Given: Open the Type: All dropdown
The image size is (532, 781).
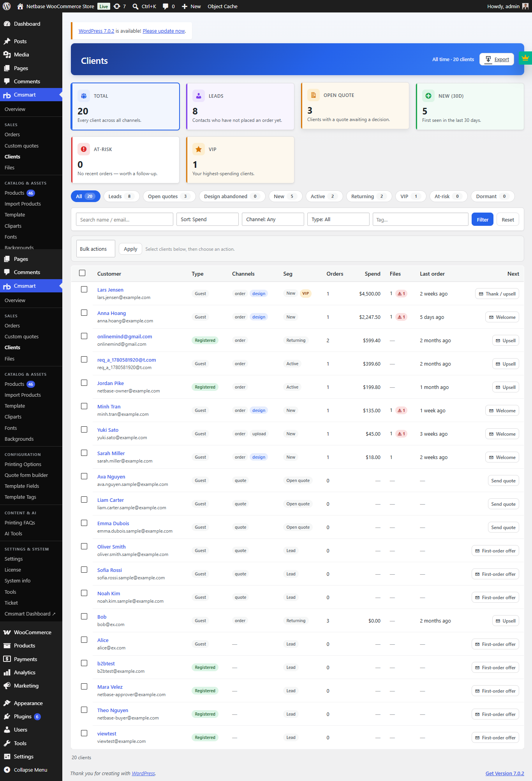Looking at the screenshot, I should 338,219.
